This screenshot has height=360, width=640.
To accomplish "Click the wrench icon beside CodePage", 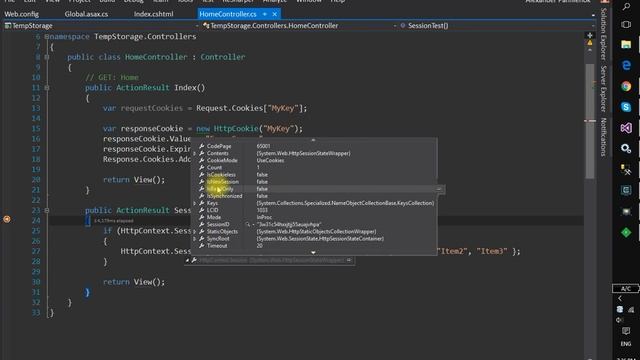I will coord(202,146).
